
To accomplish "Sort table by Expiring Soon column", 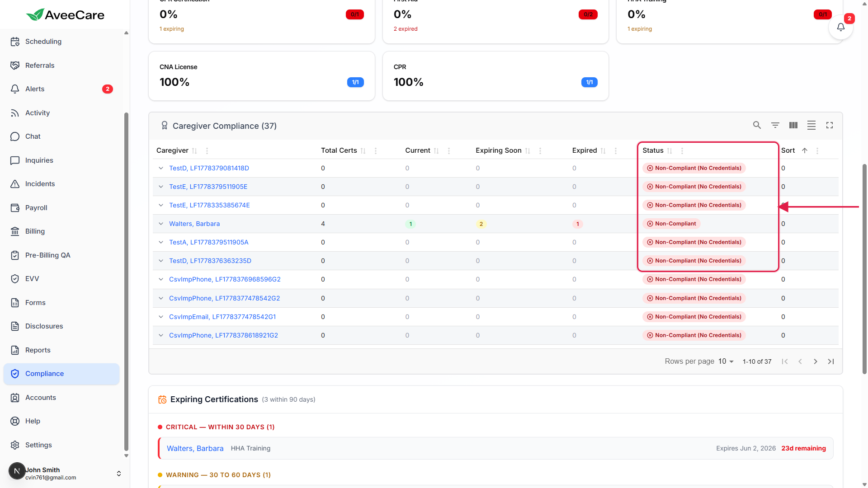I will (528, 151).
